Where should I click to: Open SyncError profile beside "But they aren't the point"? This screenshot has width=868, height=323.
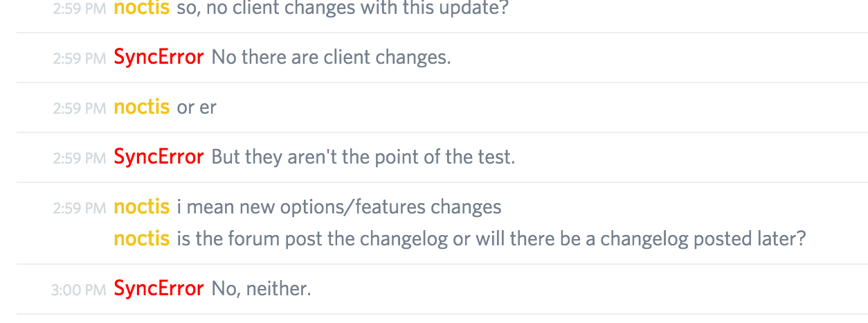[x=159, y=157]
